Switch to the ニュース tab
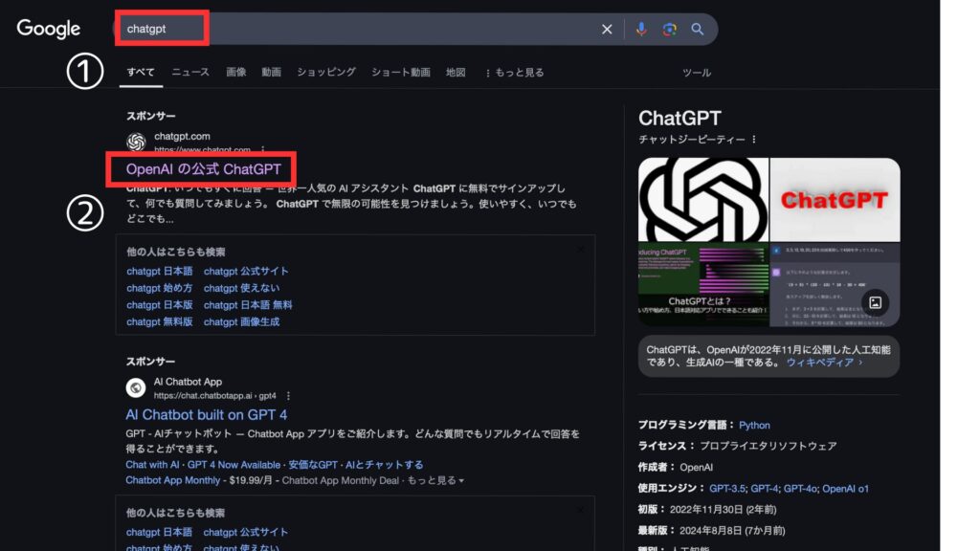The image size is (980, 551). pyautogui.click(x=190, y=73)
